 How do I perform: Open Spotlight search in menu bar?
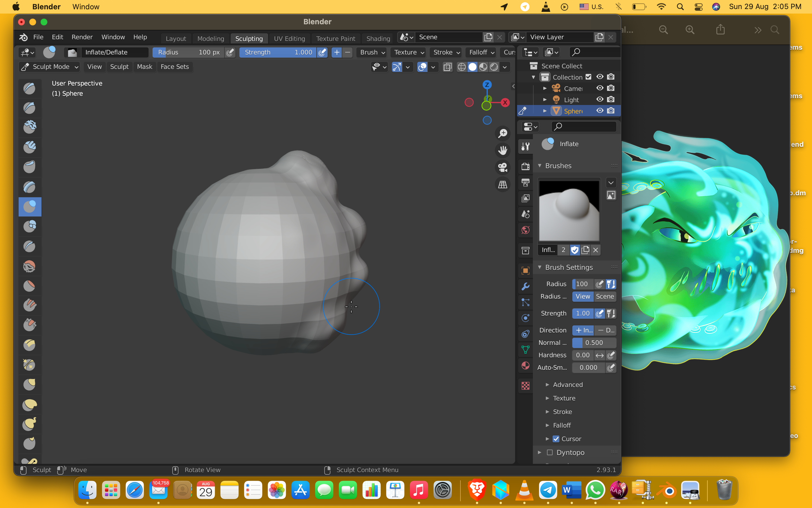tap(680, 7)
